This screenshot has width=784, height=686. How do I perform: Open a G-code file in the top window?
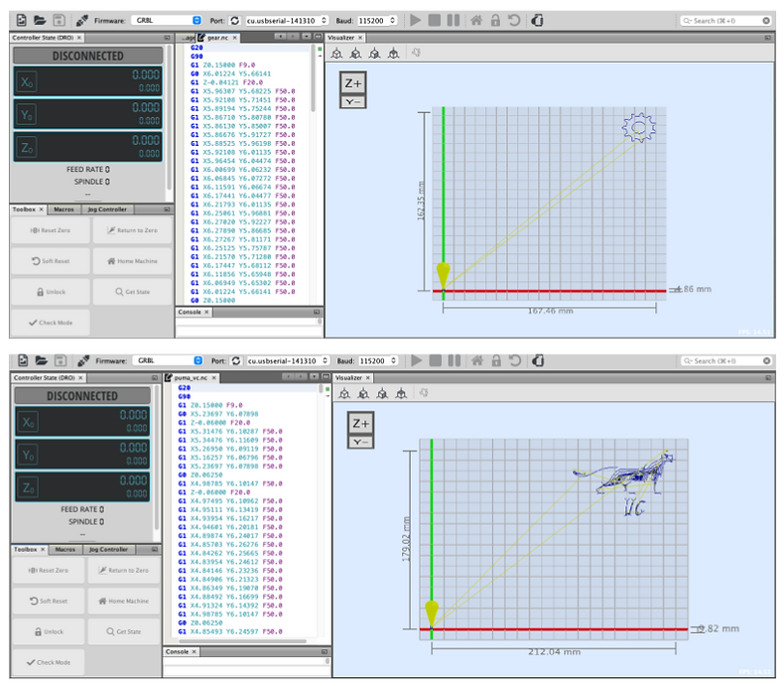[40, 21]
